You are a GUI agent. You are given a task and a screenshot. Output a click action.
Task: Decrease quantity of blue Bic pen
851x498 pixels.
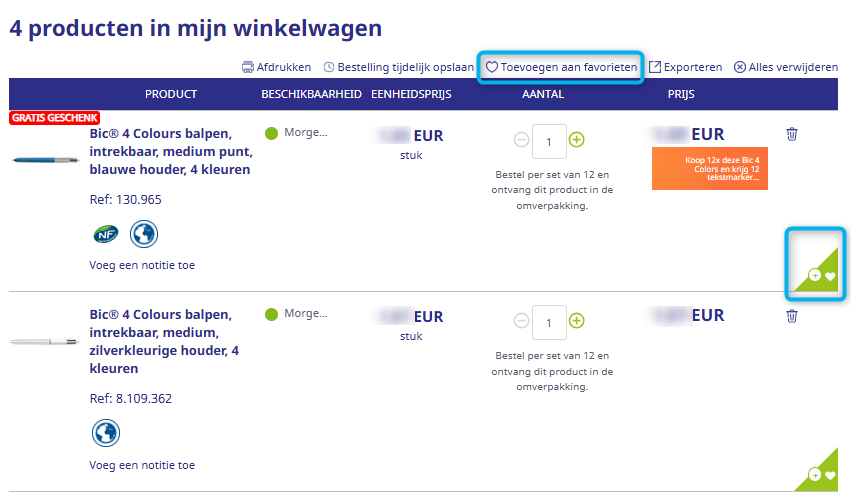521,140
